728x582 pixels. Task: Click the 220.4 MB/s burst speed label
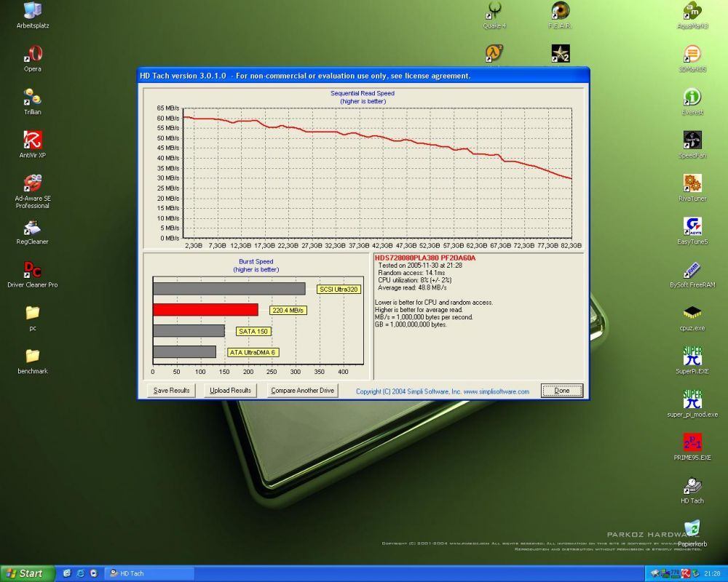(288, 311)
